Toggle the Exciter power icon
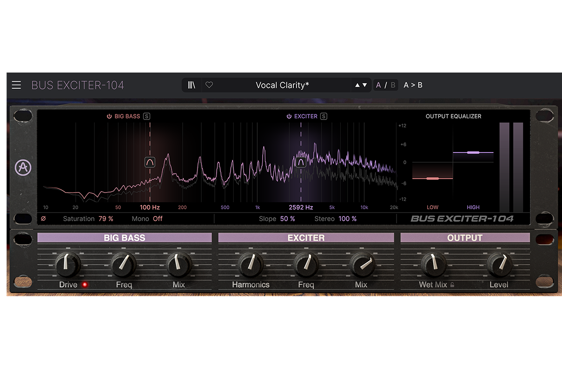The image size is (562, 392). tap(289, 116)
